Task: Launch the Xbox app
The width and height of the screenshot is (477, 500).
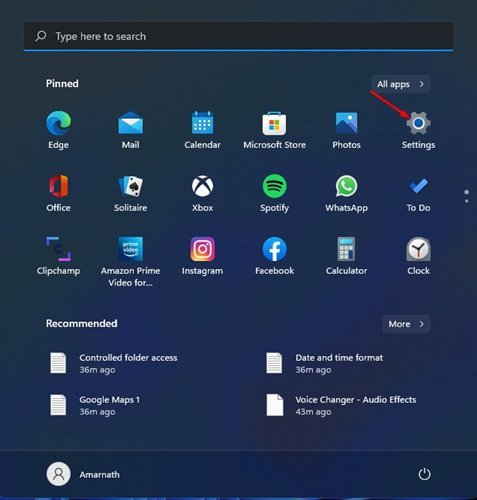Action: pos(202,193)
